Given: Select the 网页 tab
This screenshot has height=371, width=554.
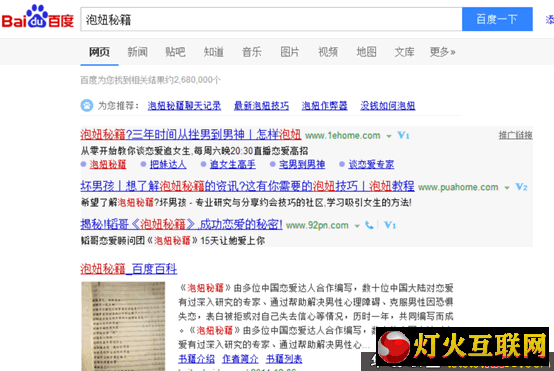Looking at the screenshot, I should 99,52.
